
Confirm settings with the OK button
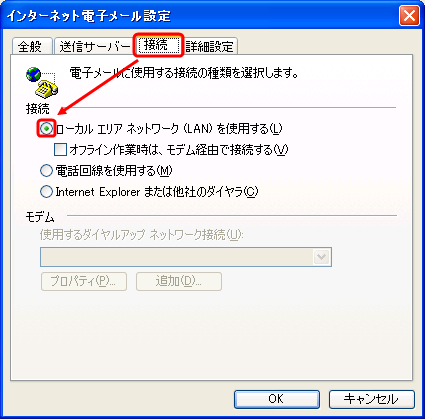277,399
